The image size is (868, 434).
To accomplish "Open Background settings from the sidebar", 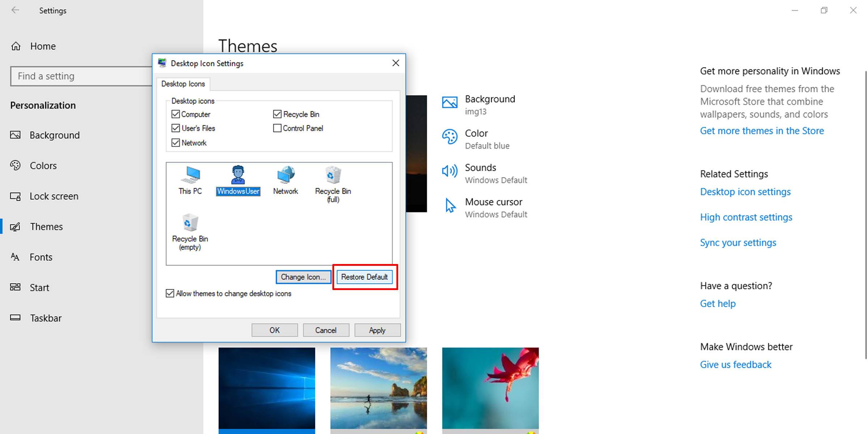I will tap(16, 135).
